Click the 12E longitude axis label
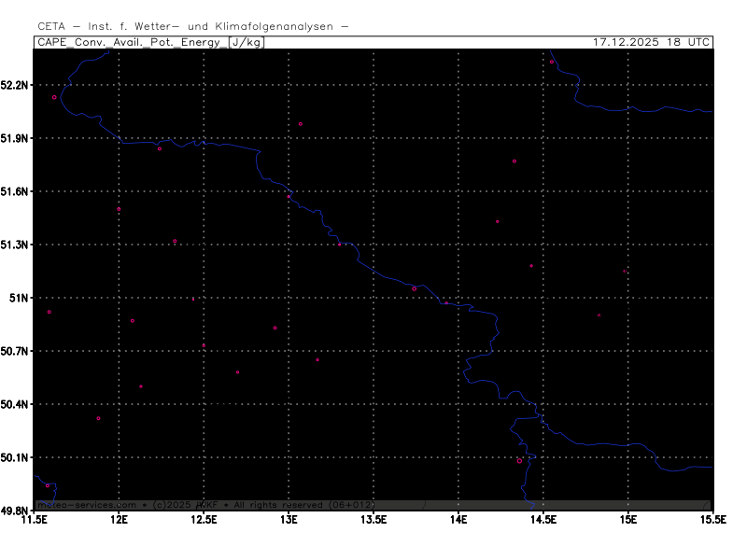 click(x=119, y=519)
